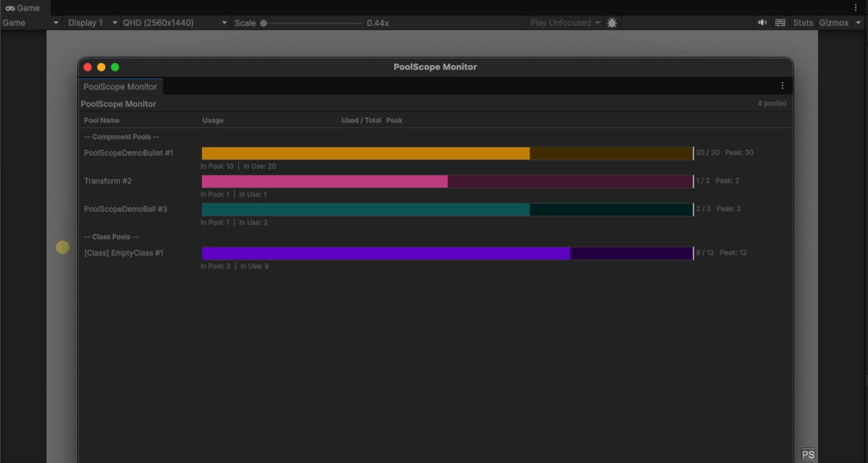The height and width of the screenshot is (463, 868).
Task: Click the In Pool: 3 text
Action: point(216,266)
